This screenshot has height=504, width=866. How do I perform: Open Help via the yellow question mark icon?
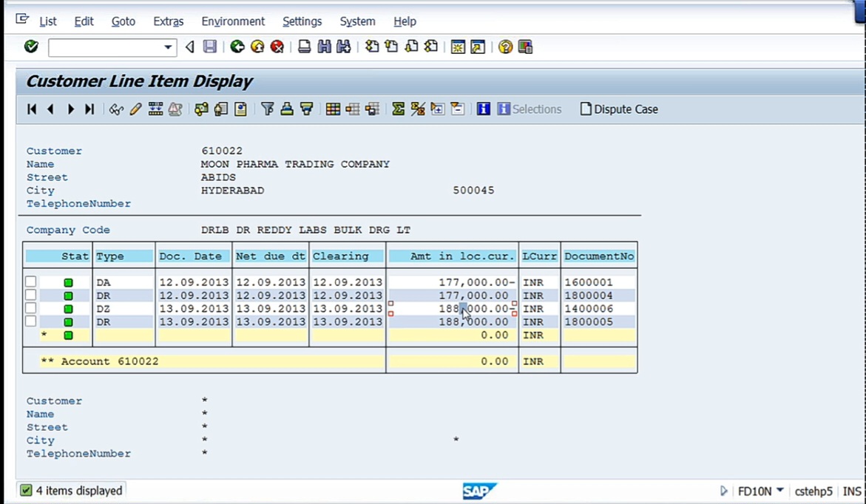click(x=505, y=47)
